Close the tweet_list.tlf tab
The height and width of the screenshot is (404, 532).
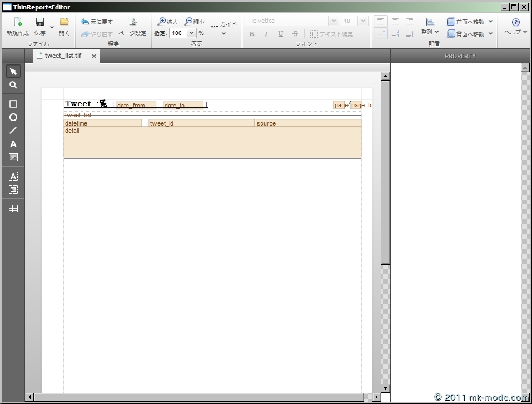pos(94,56)
